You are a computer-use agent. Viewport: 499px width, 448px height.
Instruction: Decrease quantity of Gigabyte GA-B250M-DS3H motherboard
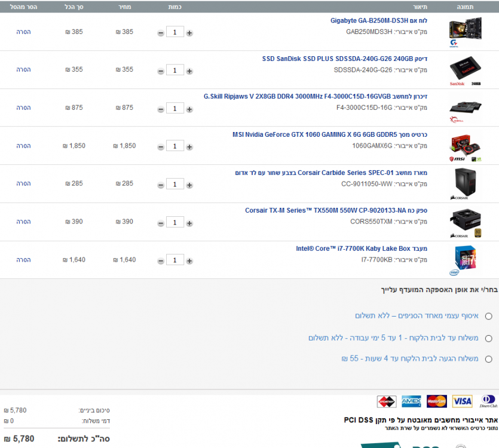[x=161, y=33]
